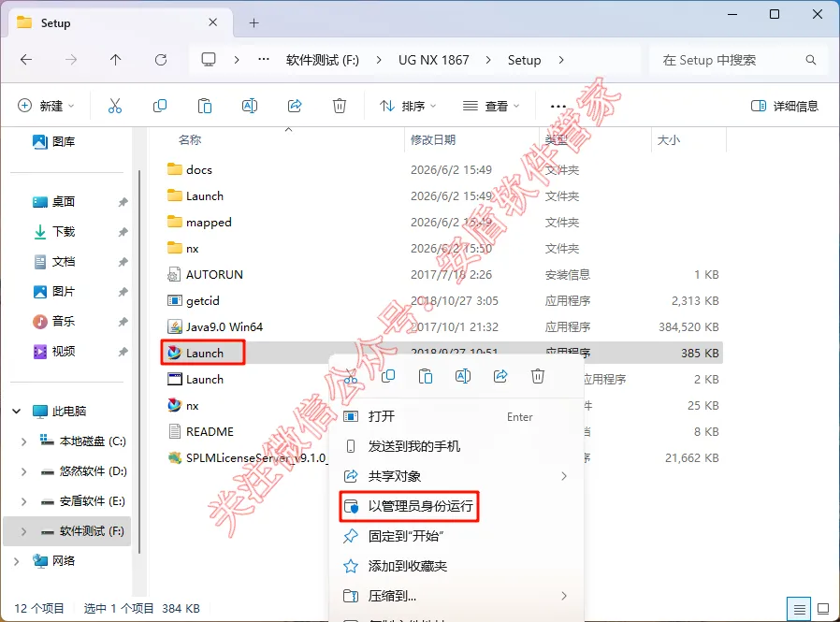
Task: Click the Delete trash icon in the toolbar
Action: (340, 106)
